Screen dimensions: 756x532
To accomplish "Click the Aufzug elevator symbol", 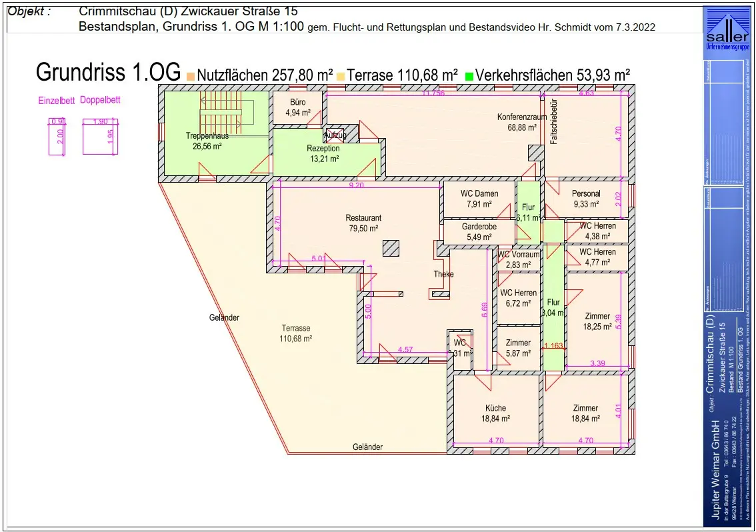I will [x=335, y=135].
